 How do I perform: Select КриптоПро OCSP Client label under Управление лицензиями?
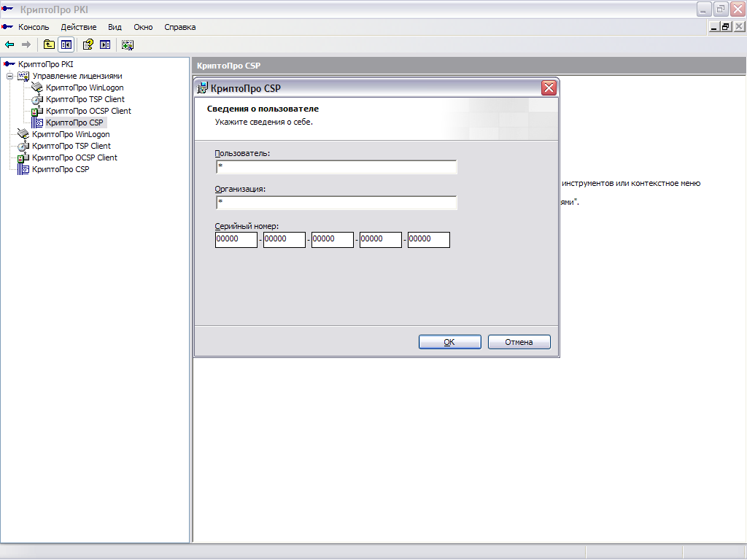tap(88, 111)
